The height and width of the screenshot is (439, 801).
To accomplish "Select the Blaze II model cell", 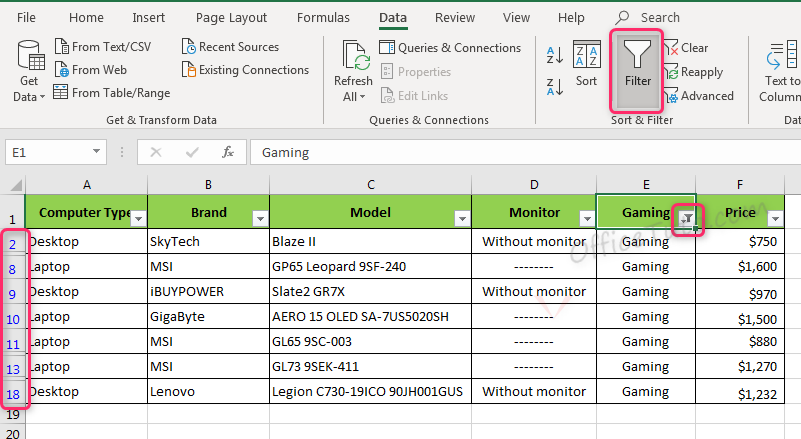I will [x=370, y=241].
